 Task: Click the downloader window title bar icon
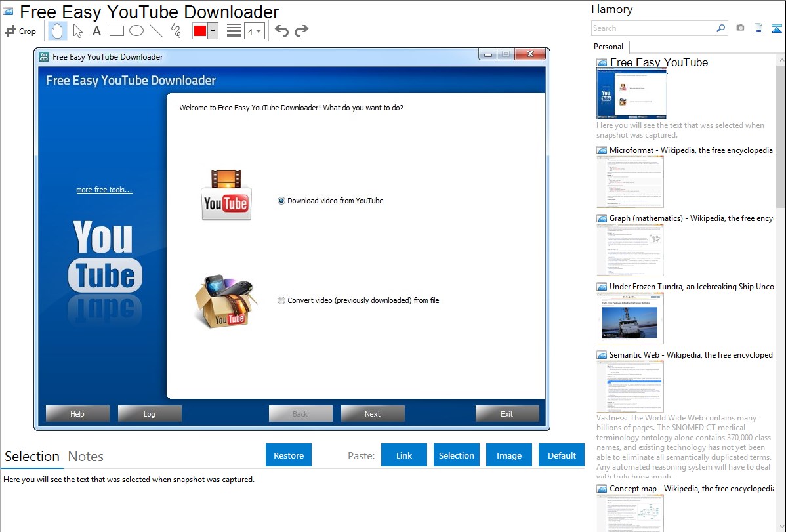pos(43,56)
